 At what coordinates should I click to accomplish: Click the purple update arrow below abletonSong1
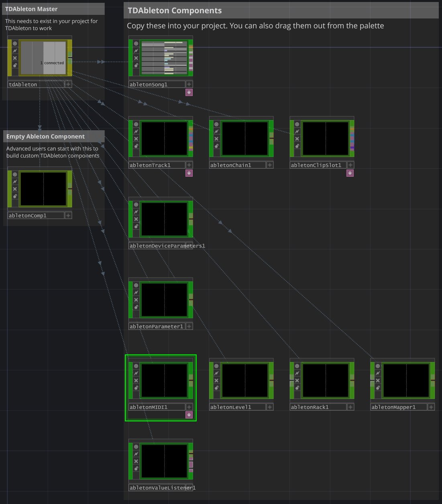coord(189,92)
